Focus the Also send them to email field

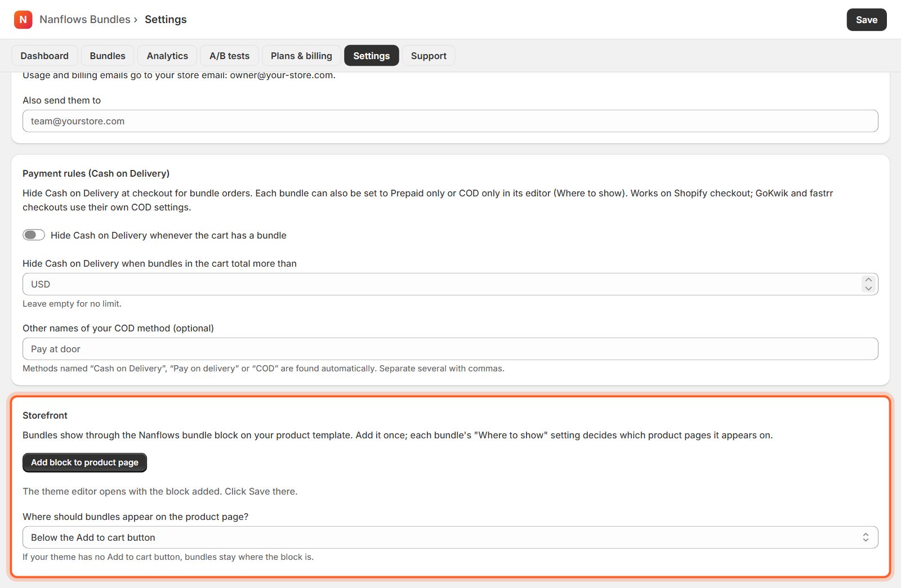tap(450, 121)
